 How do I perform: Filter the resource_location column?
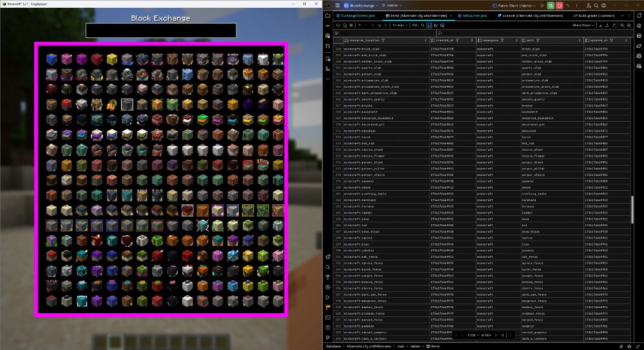tap(383, 41)
